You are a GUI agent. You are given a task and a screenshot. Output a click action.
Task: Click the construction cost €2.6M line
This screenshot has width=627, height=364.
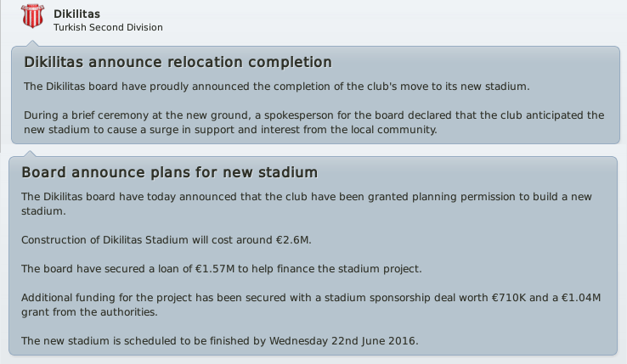(167, 240)
